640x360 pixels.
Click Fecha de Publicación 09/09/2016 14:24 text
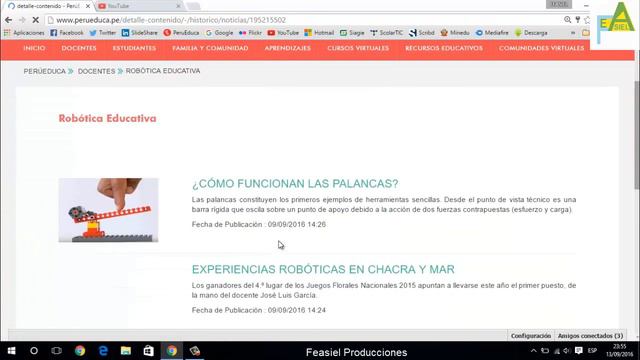(259, 310)
